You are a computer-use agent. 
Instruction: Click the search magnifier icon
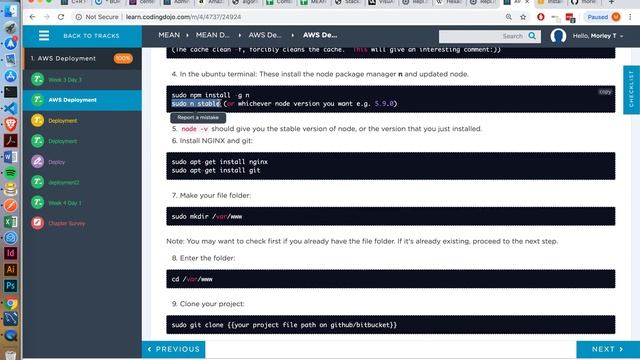pos(532,36)
